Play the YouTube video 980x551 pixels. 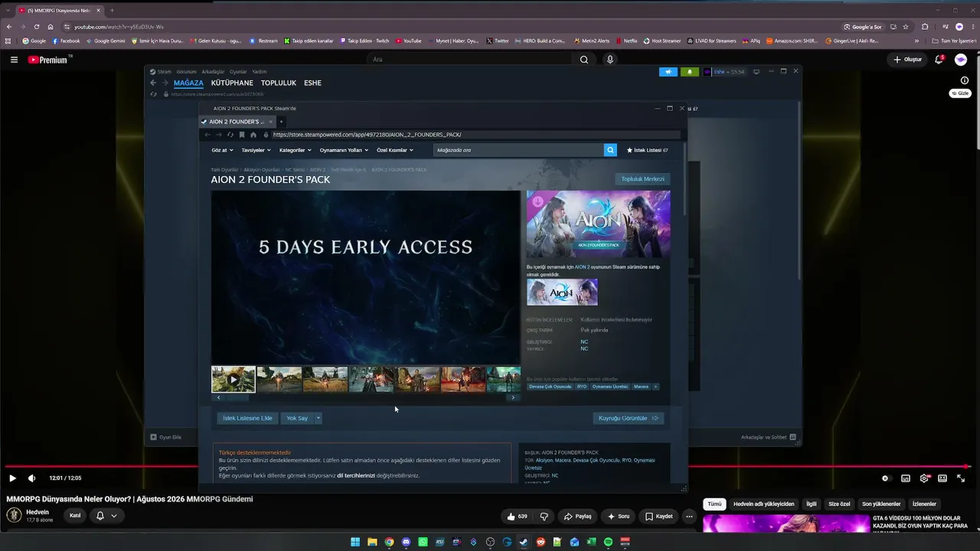click(12, 478)
